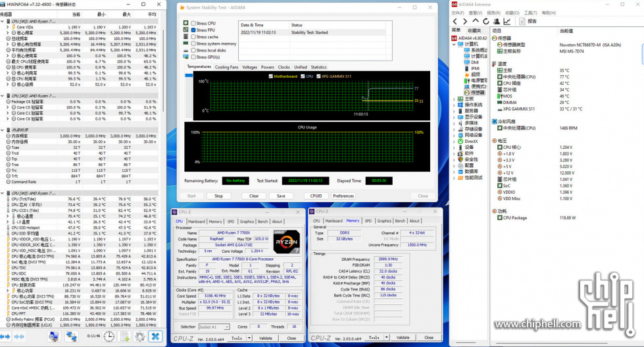Screen dimensions: 644x347
Task: Click AIDA64 report page icon (报告)
Action: (x=522, y=21)
